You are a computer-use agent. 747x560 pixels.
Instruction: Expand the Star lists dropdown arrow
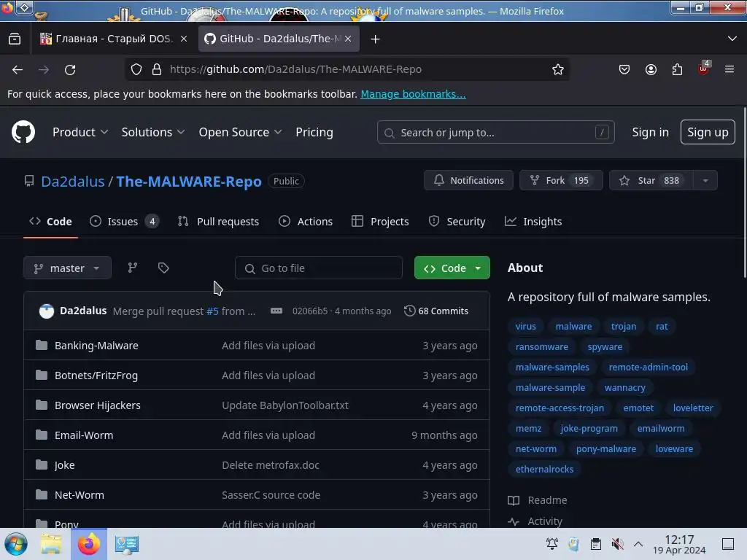pyautogui.click(x=705, y=181)
